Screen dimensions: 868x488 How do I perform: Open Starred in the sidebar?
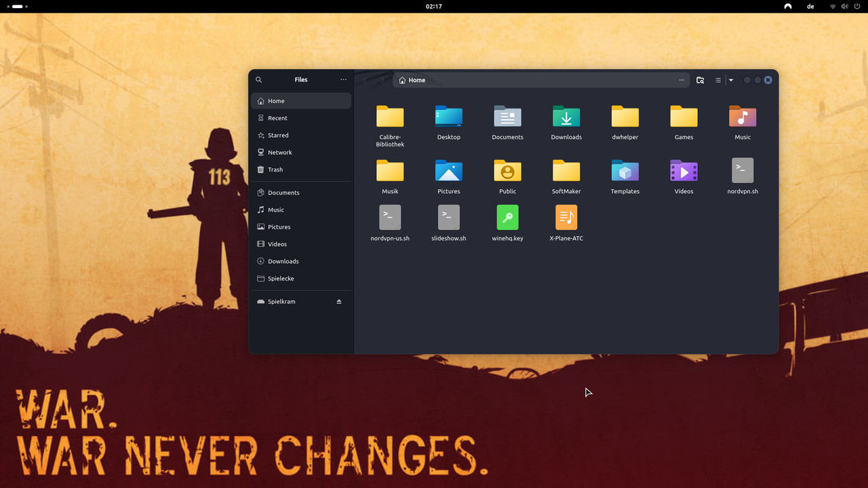pyautogui.click(x=301, y=135)
